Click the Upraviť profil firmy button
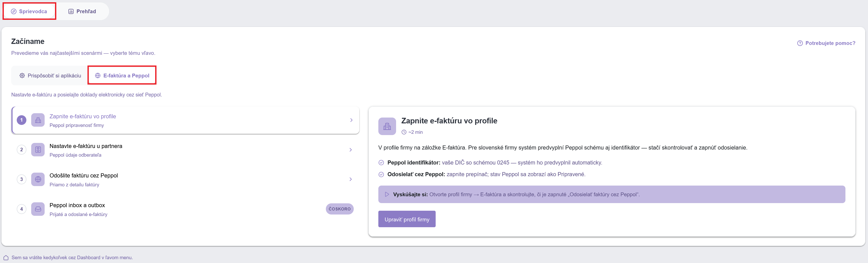The height and width of the screenshot is (263, 868). tap(407, 219)
